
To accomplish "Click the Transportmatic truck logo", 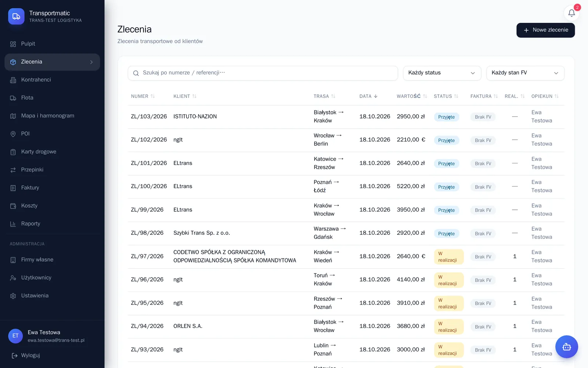I will pyautogui.click(x=16, y=17).
